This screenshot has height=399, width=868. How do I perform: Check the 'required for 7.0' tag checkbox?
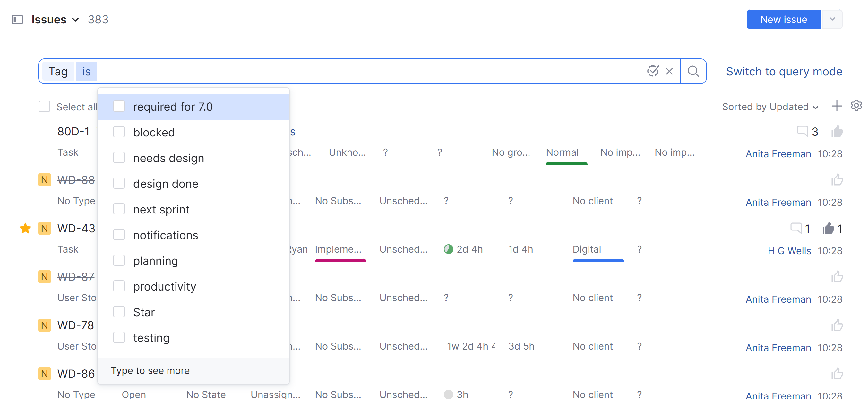119,106
